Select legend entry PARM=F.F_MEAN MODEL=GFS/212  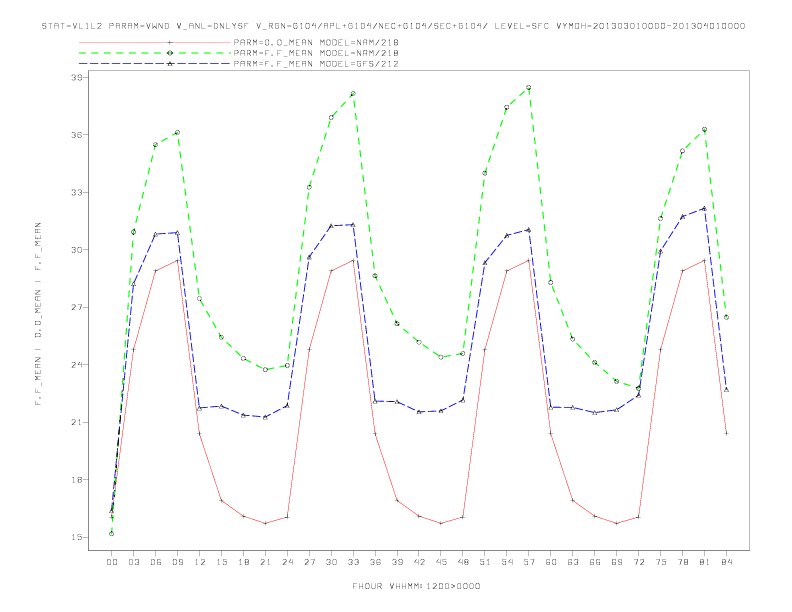coord(316,64)
